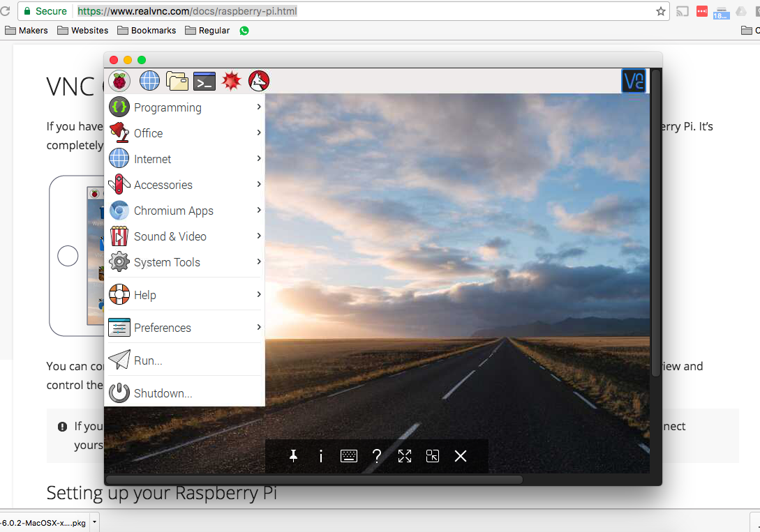Click the VNC Server tray icon

click(x=633, y=82)
